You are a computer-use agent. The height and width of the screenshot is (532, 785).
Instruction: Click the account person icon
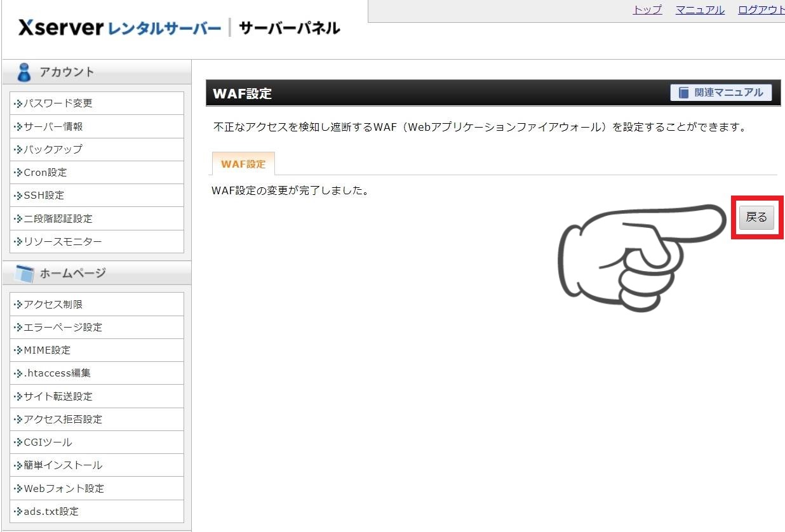point(24,72)
